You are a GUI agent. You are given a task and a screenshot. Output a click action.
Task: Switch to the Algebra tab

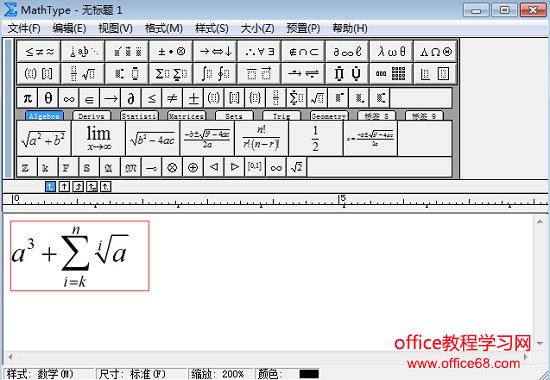tap(44, 116)
